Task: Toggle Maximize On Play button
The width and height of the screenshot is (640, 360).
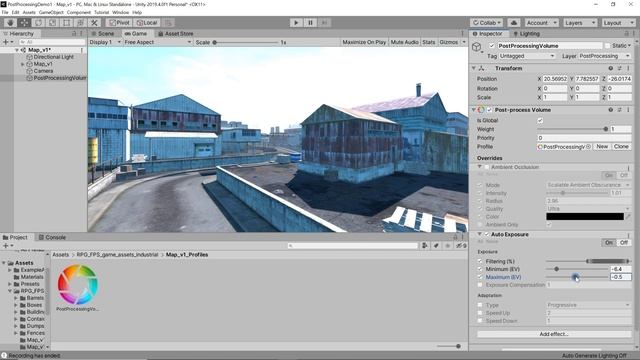Action: click(364, 42)
